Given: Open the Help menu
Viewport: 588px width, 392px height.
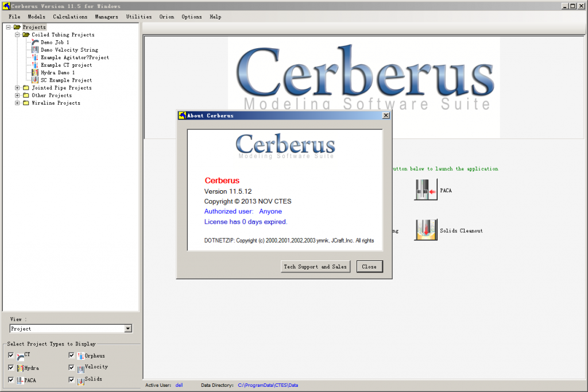Looking at the screenshot, I should pos(215,17).
